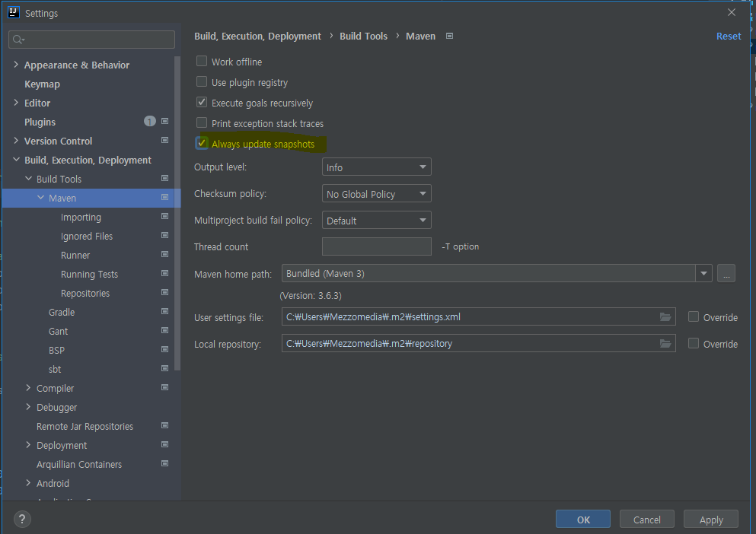
Task: Enable the Work offline checkbox
Action: point(202,61)
